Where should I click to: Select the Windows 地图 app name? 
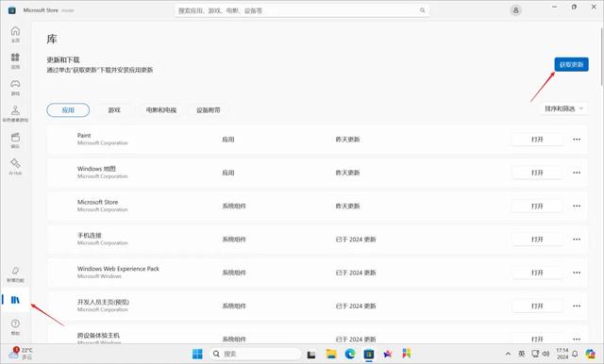(96, 169)
